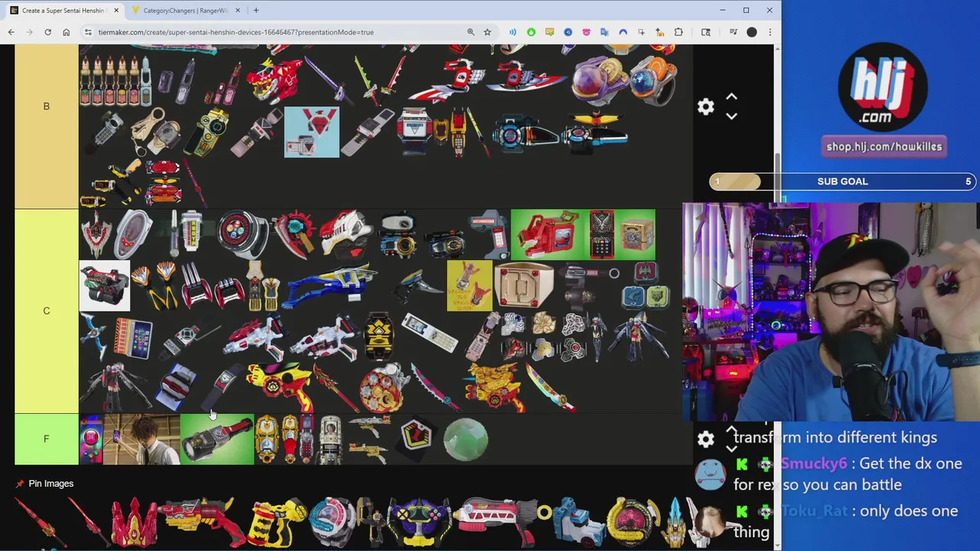This screenshot has width=980, height=551.
Task: Select the tan box device in tier C
Action: pos(524,285)
